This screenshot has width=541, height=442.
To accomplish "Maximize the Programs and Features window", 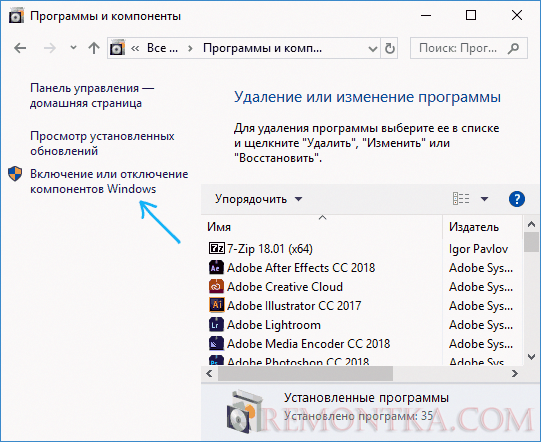I will 471,15.
